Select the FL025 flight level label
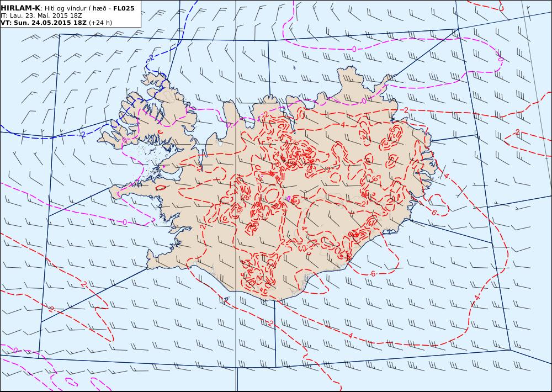552x392 pixels. [x=124, y=8]
